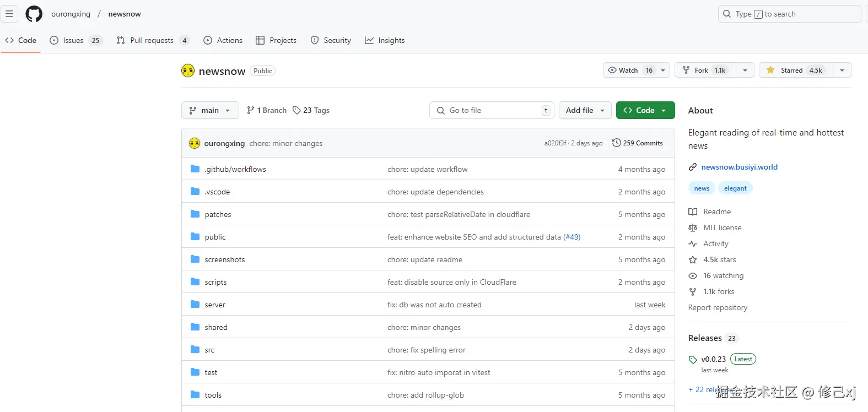
Task: Click the Go to file search field
Action: 492,110
